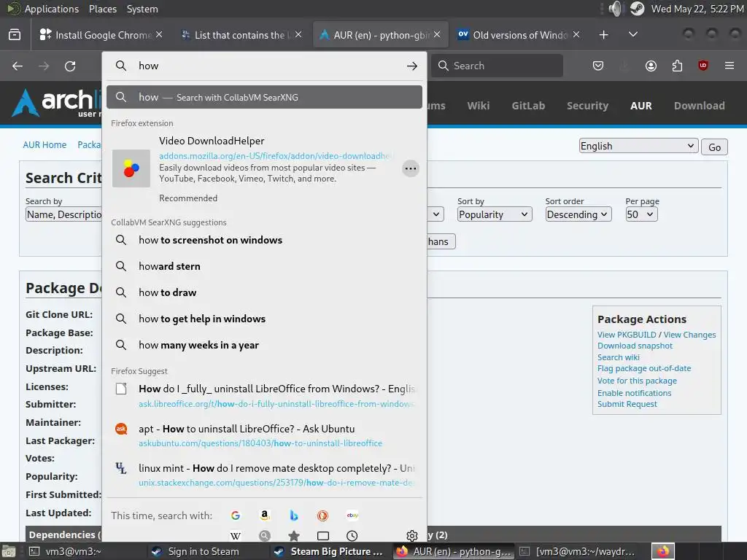Select suggestion 'how many weeks in a year'
This screenshot has height=560, width=747.
click(x=264, y=345)
